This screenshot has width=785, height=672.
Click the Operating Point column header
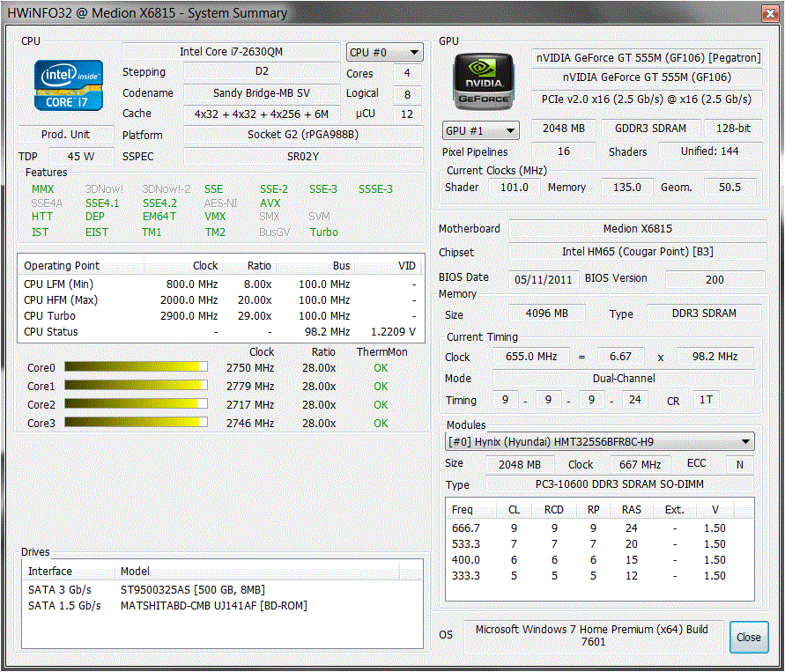click(x=82, y=265)
